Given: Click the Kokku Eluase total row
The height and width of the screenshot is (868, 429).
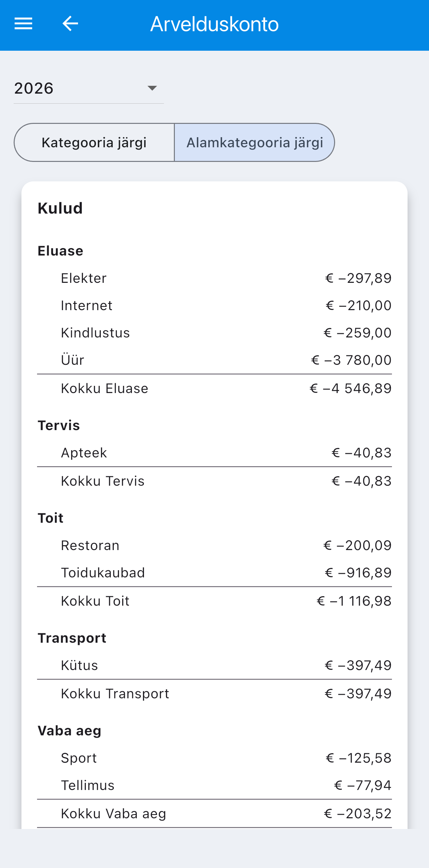Looking at the screenshot, I should click(x=214, y=388).
